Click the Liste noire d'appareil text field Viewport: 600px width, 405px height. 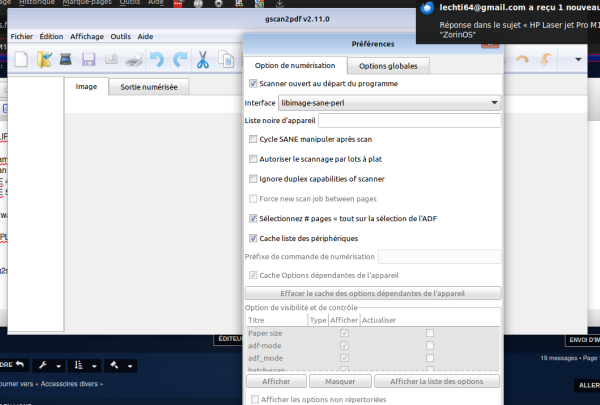pos(409,121)
